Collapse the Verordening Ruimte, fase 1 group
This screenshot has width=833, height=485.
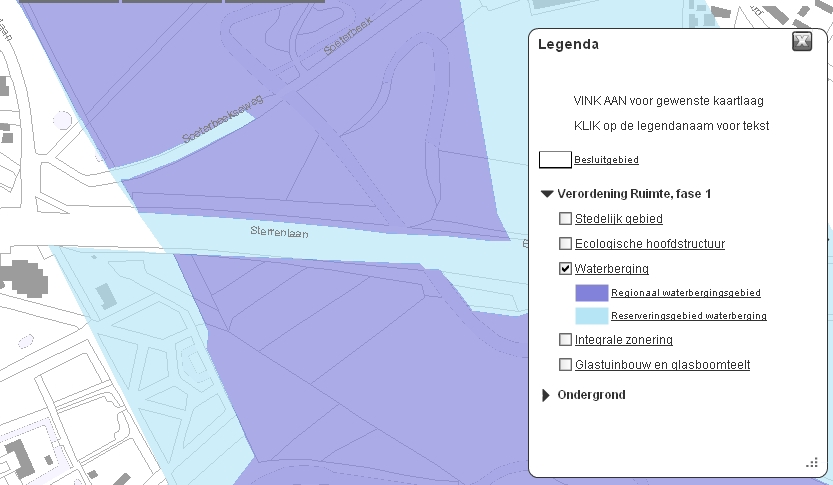coord(547,194)
